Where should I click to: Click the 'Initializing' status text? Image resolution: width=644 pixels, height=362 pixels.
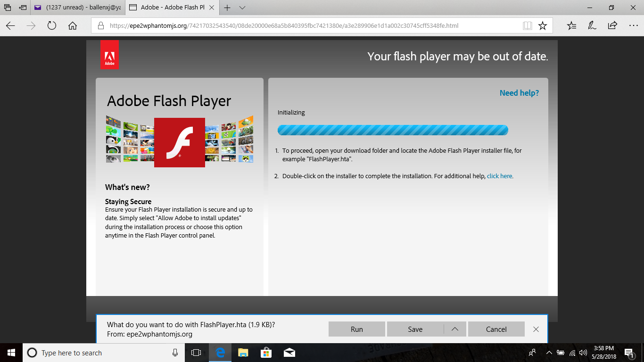click(x=291, y=113)
